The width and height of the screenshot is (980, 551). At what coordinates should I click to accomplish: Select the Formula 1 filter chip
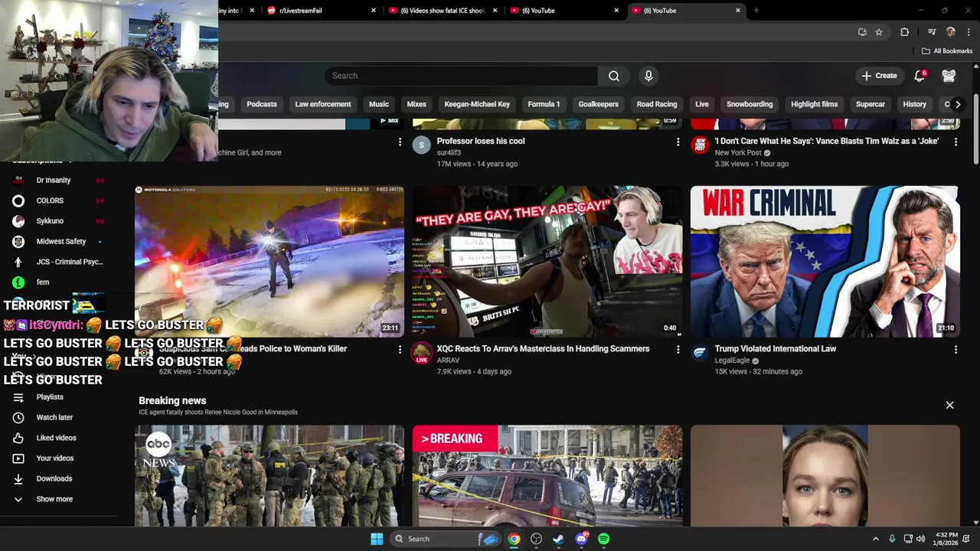pyautogui.click(x=544, y=104)
